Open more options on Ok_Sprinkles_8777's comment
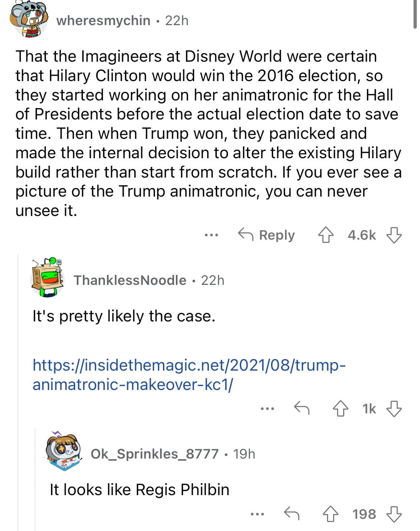This screenshot has width=420, height=531. [257, 514]
